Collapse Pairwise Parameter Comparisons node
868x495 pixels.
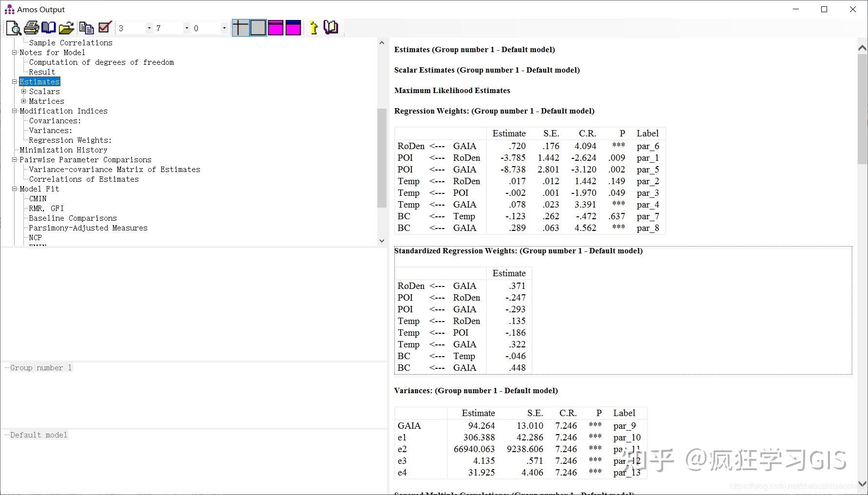pos(15,159)
